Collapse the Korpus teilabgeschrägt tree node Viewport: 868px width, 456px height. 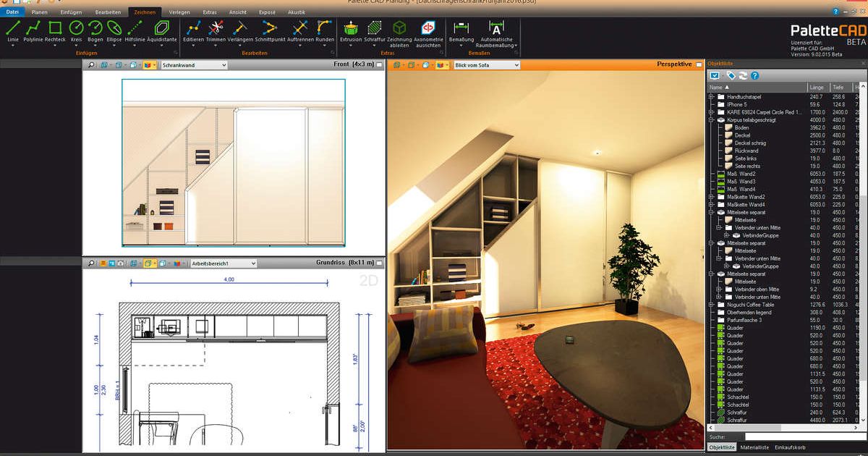click(711, 120)
